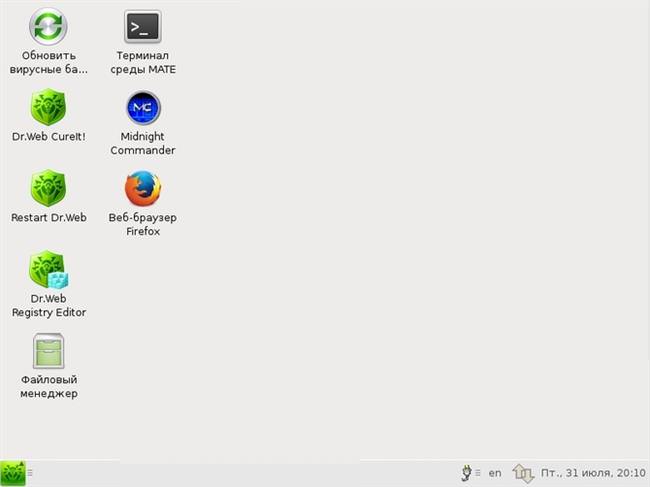This screenshot has width=650, height=487.
Task: Switch the en keyboard layout indicator
Action: (x=495, y=473)
